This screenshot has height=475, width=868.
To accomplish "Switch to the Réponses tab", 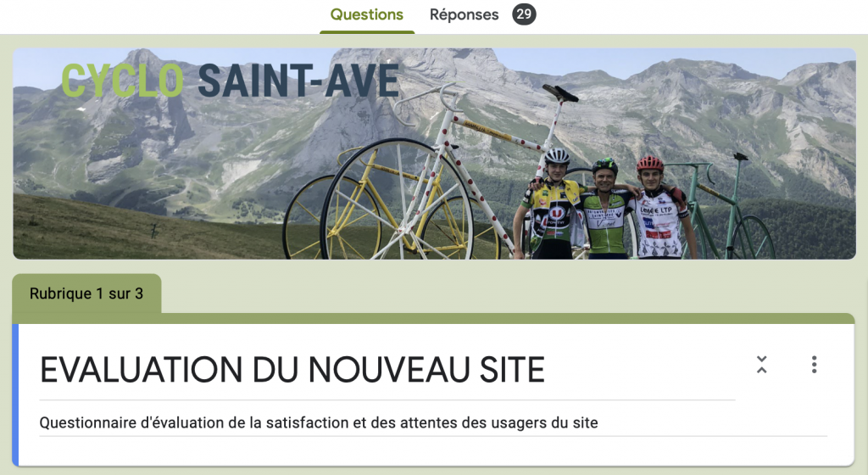I will tap(464, 15).
